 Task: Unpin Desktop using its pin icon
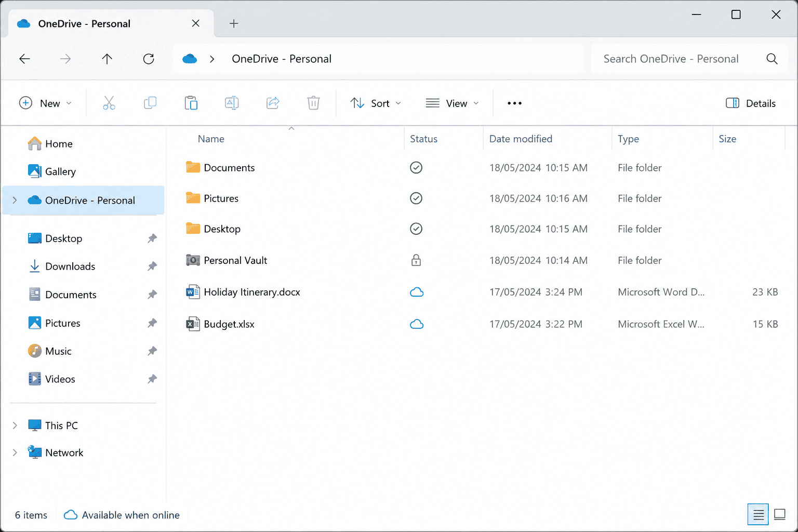tap(152, 238)
